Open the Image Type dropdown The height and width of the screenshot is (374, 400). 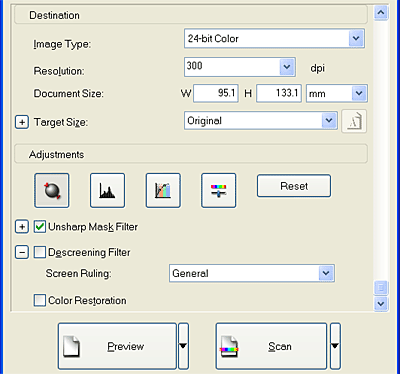pos(274,38)
